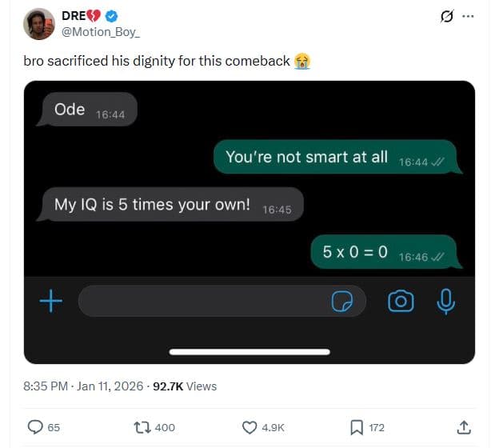Screen dimensions: 491x448
Task: Click the Grok icon on tweet
Action: 445,16
